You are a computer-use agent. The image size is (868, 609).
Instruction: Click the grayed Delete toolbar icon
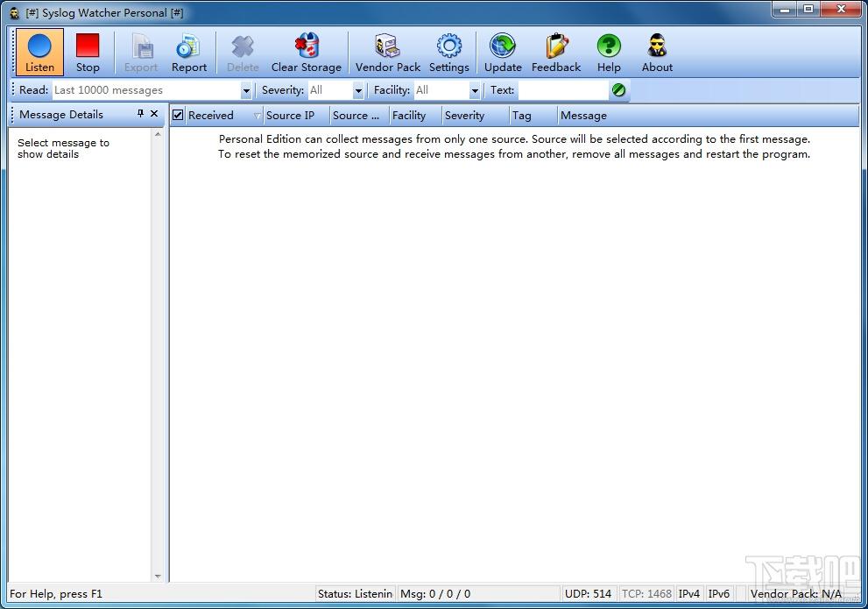pos(243,46)
